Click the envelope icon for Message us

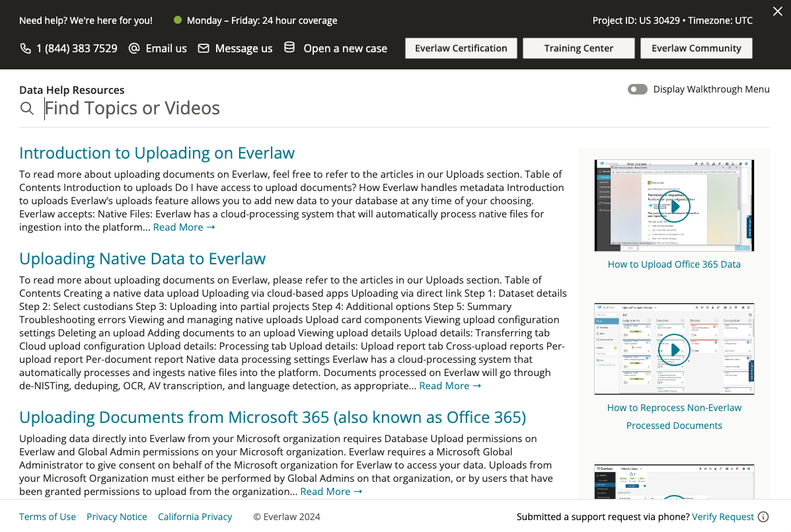click(204, 48)
